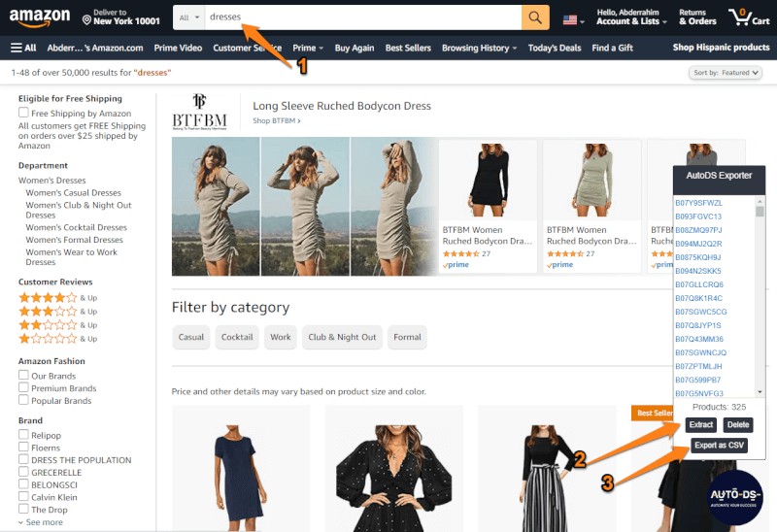Open the navy blue short-sleeve dress product
The width and height of the screenshot is (777, 532).
pyautogui.click(x=241, y=468)
